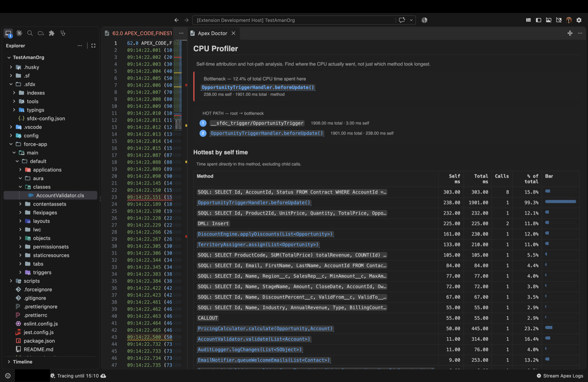Open the Customize Layout icon

[x=528, y=20]
